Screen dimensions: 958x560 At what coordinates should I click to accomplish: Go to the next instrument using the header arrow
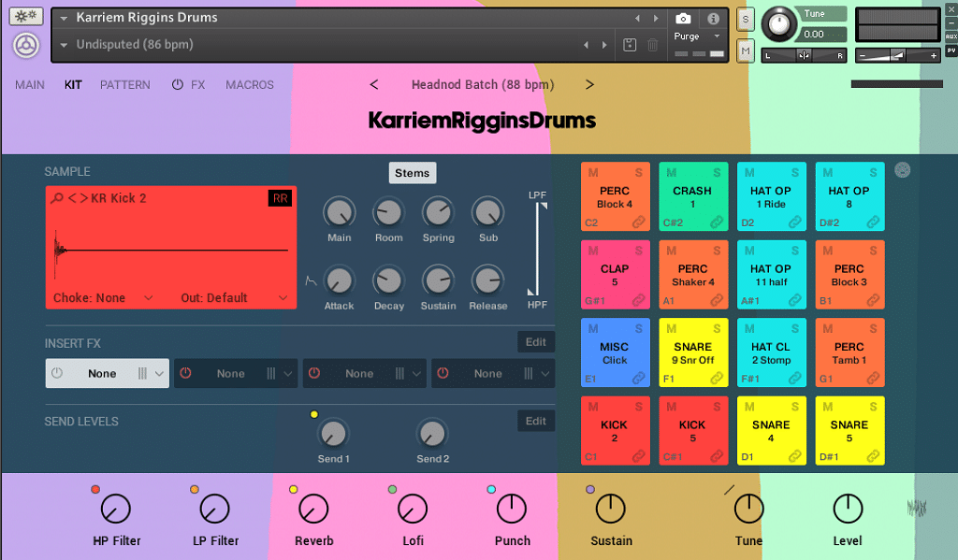click(x=656, y=19)
